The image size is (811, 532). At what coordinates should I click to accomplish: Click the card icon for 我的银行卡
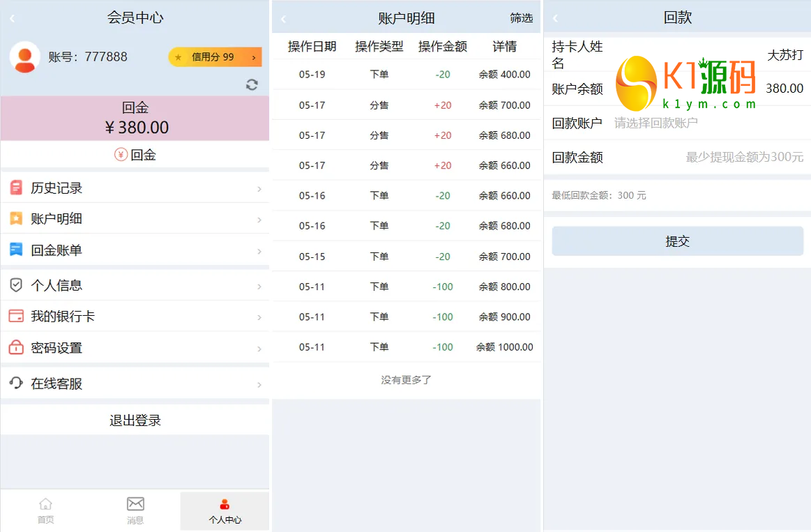pyautogui.click(x=16, y=316)
